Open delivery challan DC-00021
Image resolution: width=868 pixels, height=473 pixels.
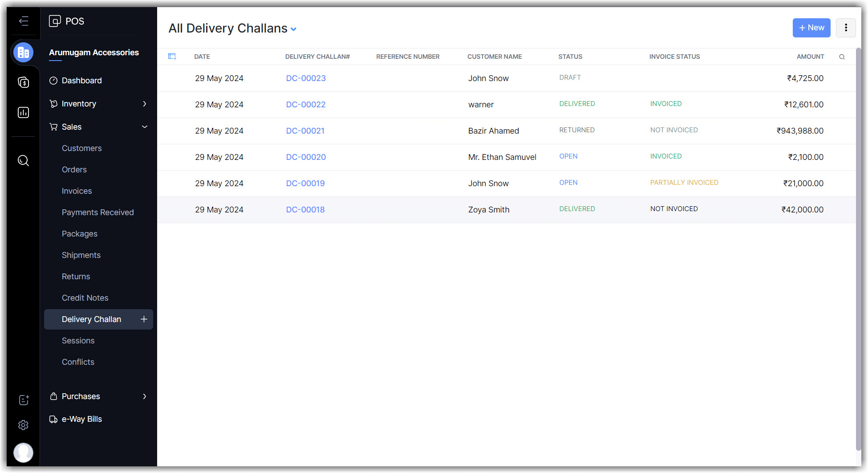[305, 131]
